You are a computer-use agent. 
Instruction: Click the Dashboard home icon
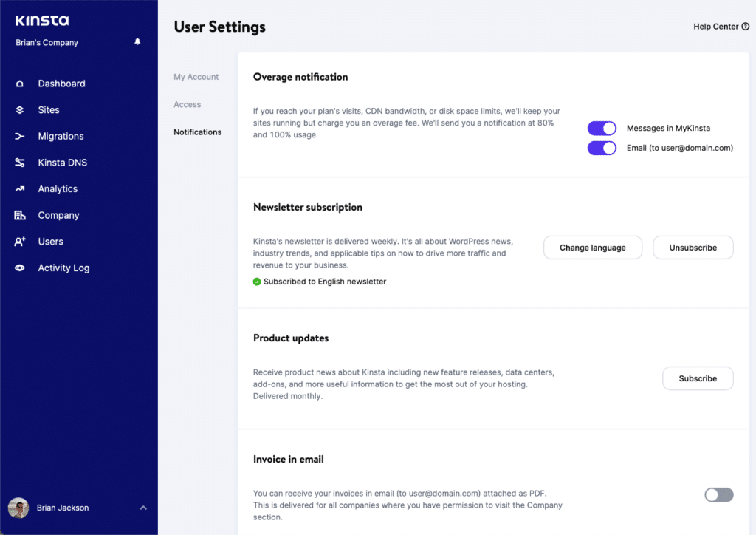coord(19,84)
